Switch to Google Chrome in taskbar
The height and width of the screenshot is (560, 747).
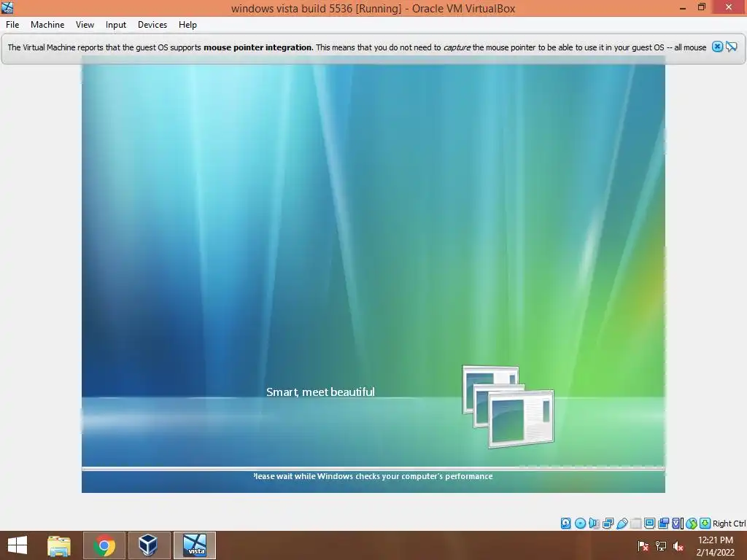click(x=104, y=545)
